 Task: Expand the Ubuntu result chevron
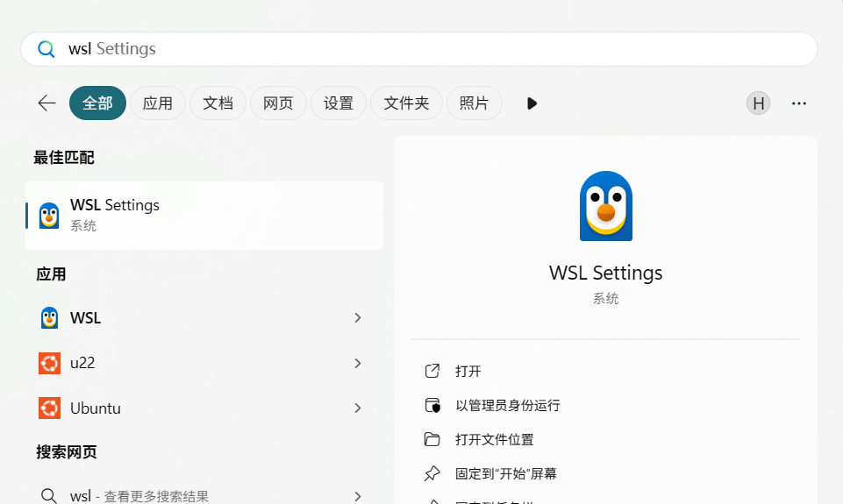tap(358, 408)
